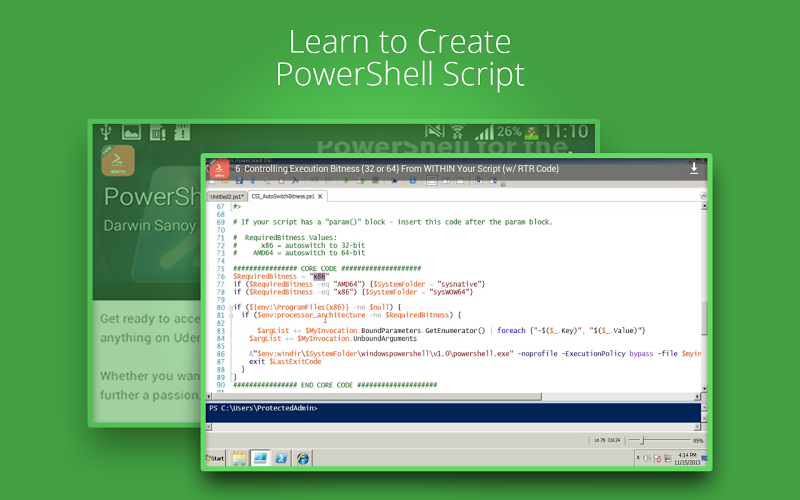
Task: Click the Copy toolbar icon in PowerShell ISE
Action: (267, 181)
